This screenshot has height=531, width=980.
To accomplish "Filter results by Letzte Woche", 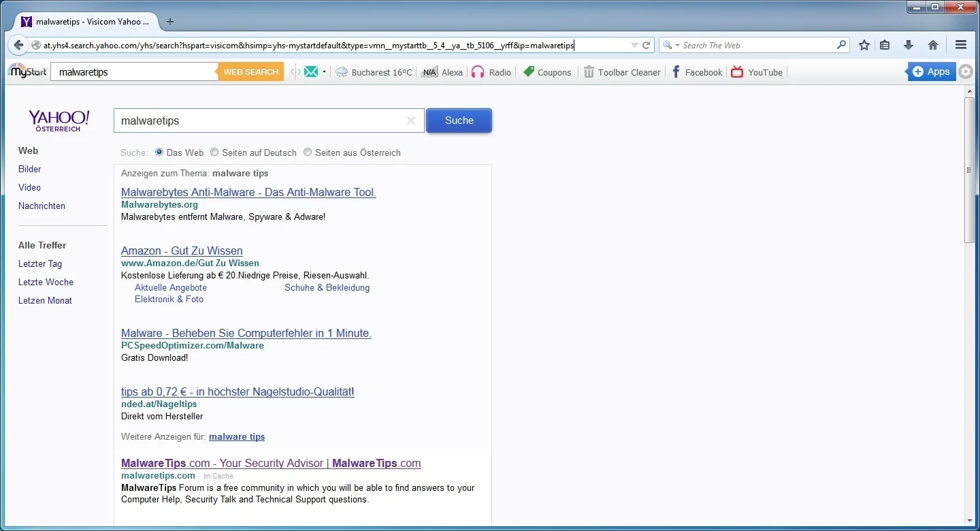I will click(x=46, y=282).
